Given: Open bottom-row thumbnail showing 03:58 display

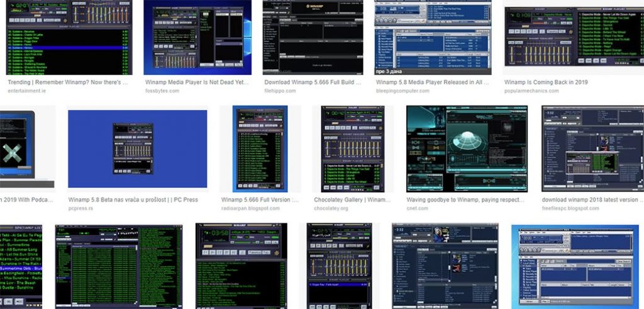Looking at the screenshot, I should [x=241, y=266].
